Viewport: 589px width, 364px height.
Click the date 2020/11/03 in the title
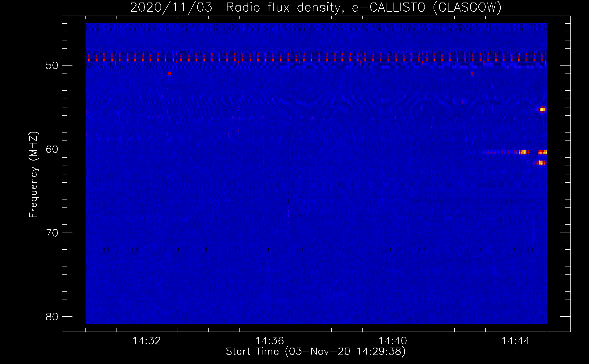(171, 7)
